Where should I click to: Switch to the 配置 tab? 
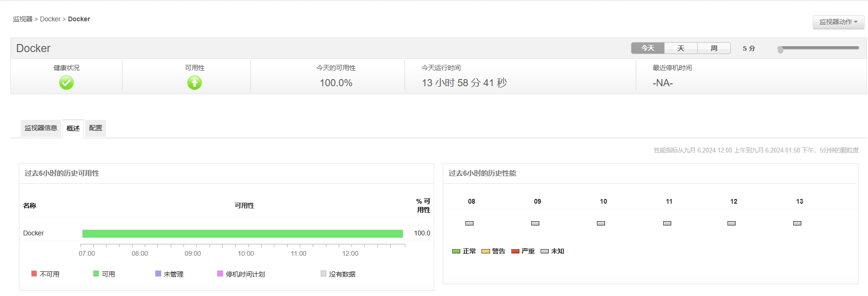coord(96,128)
